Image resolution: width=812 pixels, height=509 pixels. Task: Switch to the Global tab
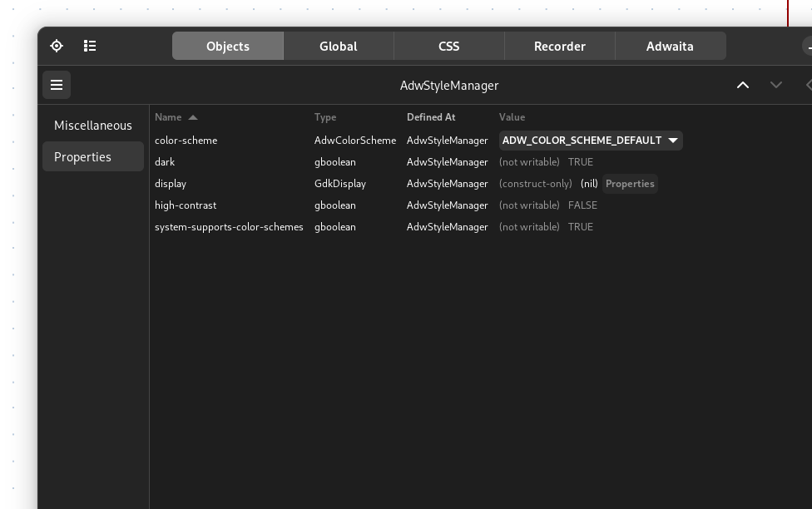click(x=338, y=46)
